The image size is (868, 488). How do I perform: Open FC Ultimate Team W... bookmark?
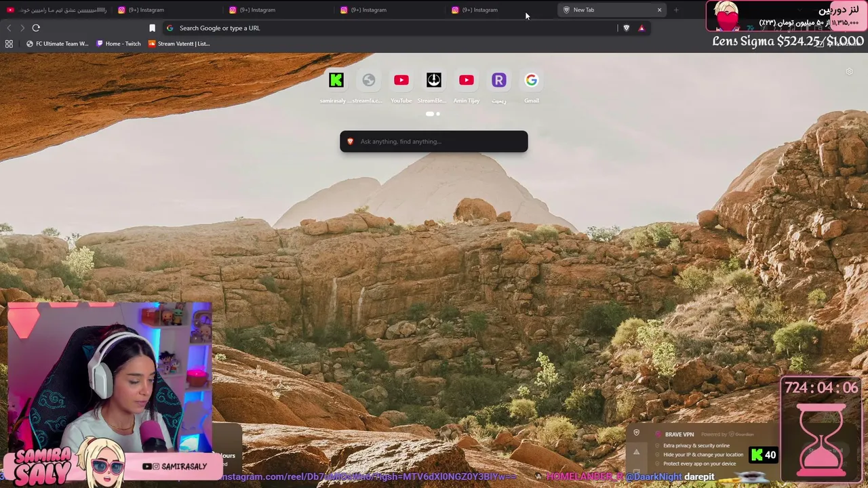(57, 43)
